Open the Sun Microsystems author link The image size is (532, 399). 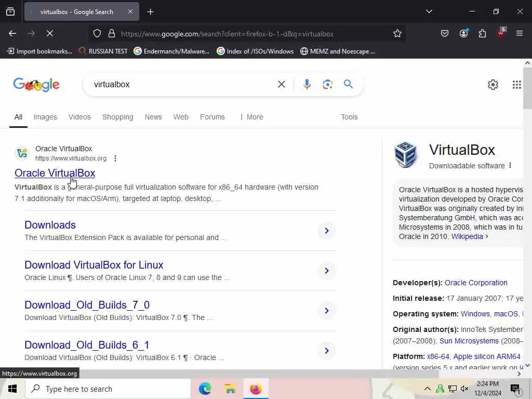(x=469, y=341)
